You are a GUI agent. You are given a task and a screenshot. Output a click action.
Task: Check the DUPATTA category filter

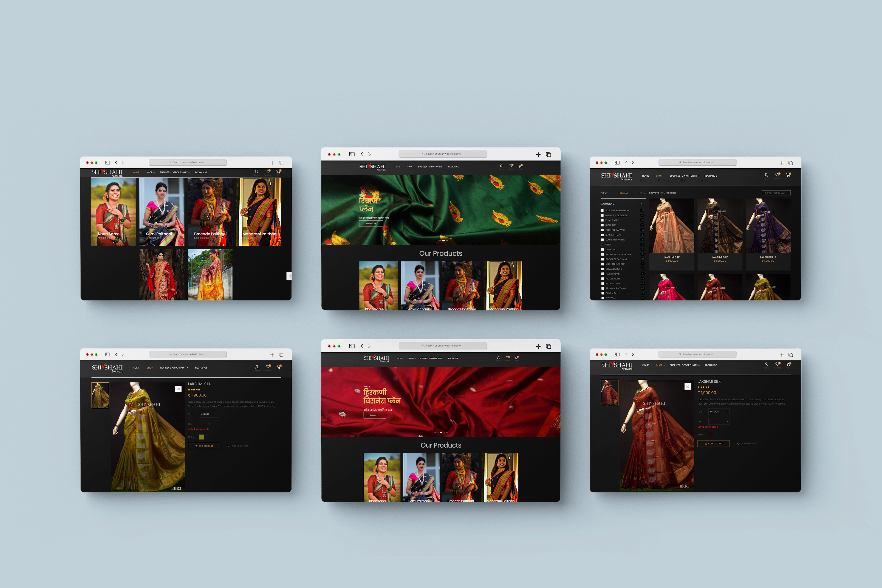click(x=602, y=249)
